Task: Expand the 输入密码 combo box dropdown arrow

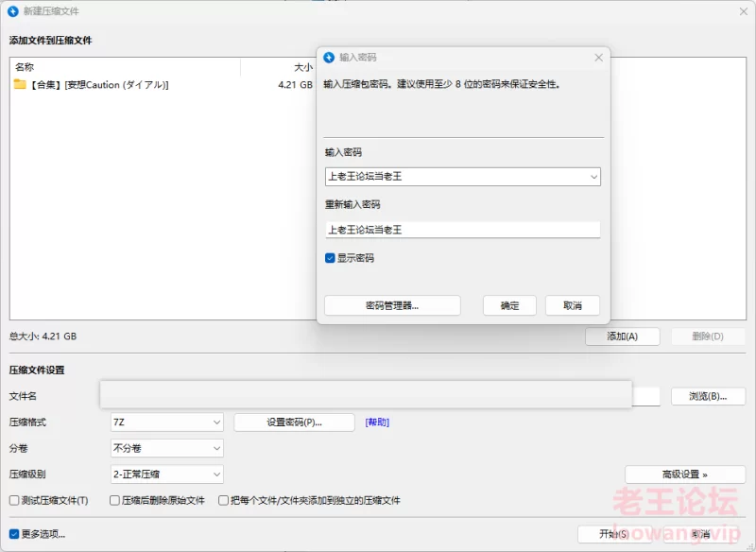Action: click(x=593, y=177)
